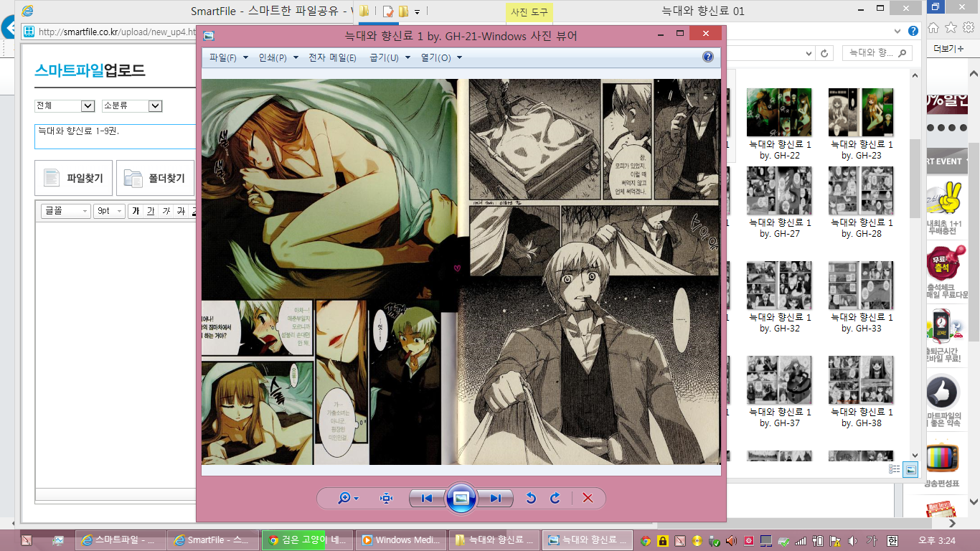Screen dimensions: 980x551
Task: Toggle bold 가 formatting in editor
Action: (x=135, y=211)
